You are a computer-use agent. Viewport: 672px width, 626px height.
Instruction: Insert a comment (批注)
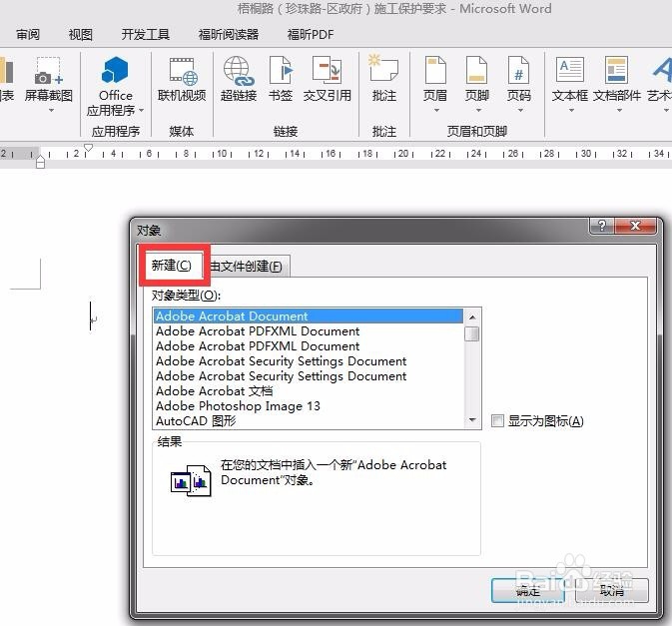pyautogui.click(x=384, y=79)
